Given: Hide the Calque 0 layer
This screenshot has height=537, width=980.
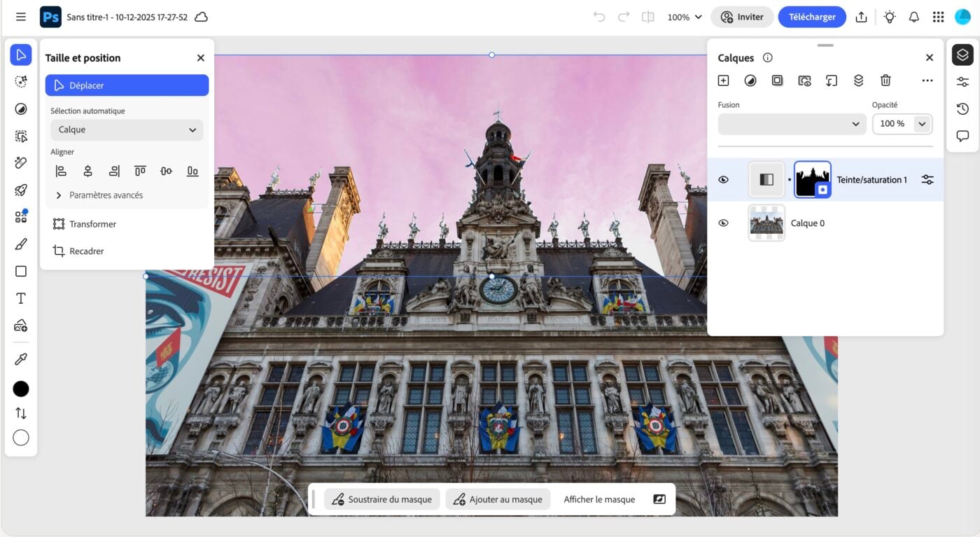Looking at the screenshot, I should [724, 223].
